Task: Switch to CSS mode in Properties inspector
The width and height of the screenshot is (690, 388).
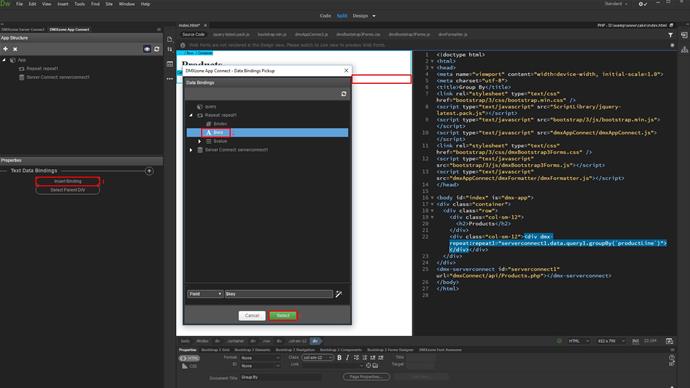Action: [189, 366]
